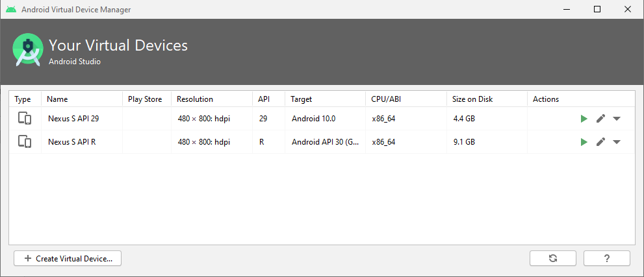Expand more actions for Nexus S API 29
Screen dimensions: 644x277
[x=617, y=119]
